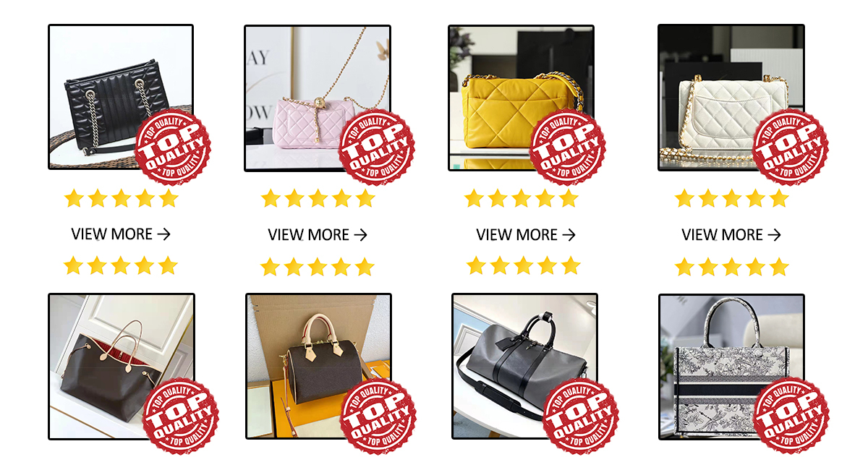Open the brown Speedy-style handbag thumbnail
The image size is (868, 470).
(x=318, y=366)
